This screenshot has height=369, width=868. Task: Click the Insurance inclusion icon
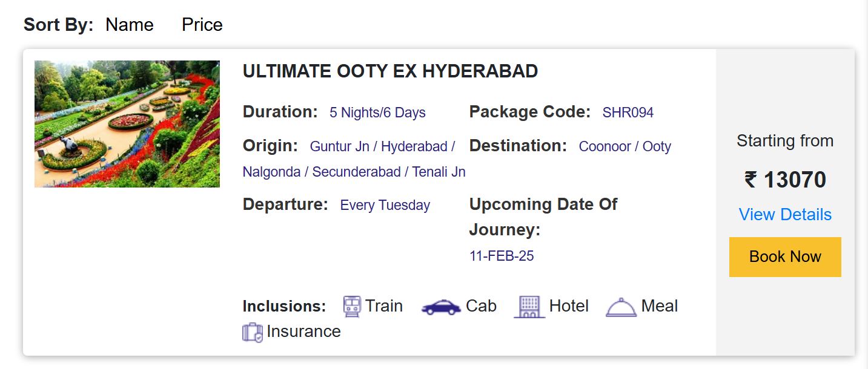pyautogui.click(x=253, y=331)
